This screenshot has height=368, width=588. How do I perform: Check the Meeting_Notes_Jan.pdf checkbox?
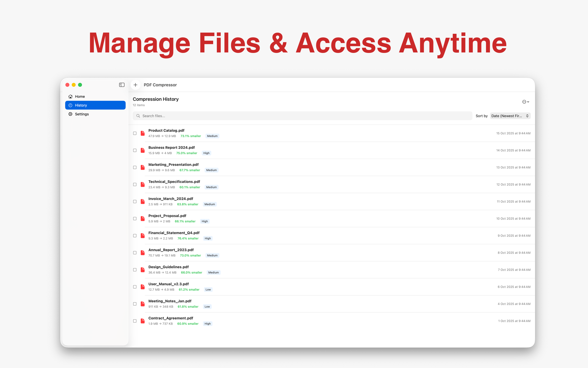(x=135, y=304)
